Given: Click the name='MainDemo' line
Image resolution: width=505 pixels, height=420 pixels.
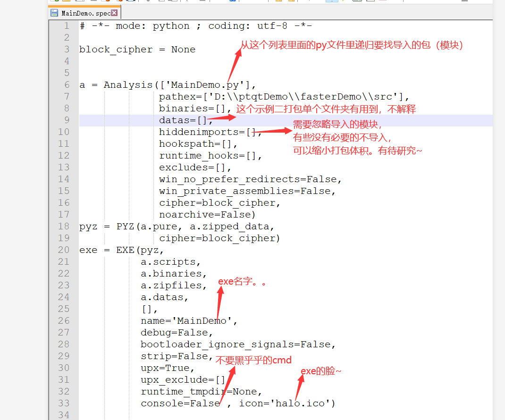Looking at the screenshot, I should pyautogui.click(x=189, y=321).
